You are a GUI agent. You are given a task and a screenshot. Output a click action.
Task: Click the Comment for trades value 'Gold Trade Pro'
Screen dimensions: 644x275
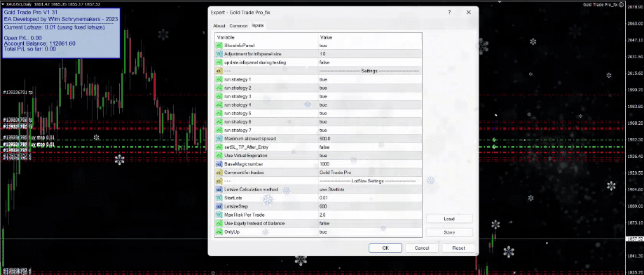click(x=335, y=173)
